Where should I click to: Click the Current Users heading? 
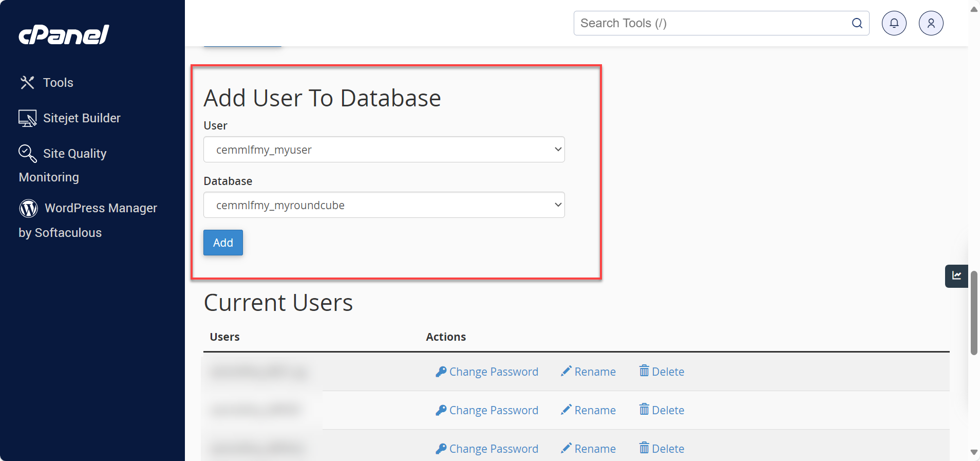coord(278,303)
